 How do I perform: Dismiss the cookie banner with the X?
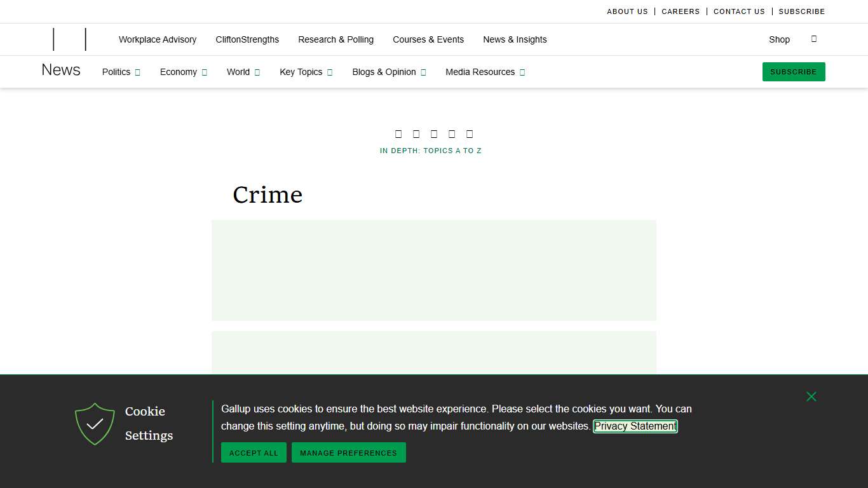click(x=811, y=396)
